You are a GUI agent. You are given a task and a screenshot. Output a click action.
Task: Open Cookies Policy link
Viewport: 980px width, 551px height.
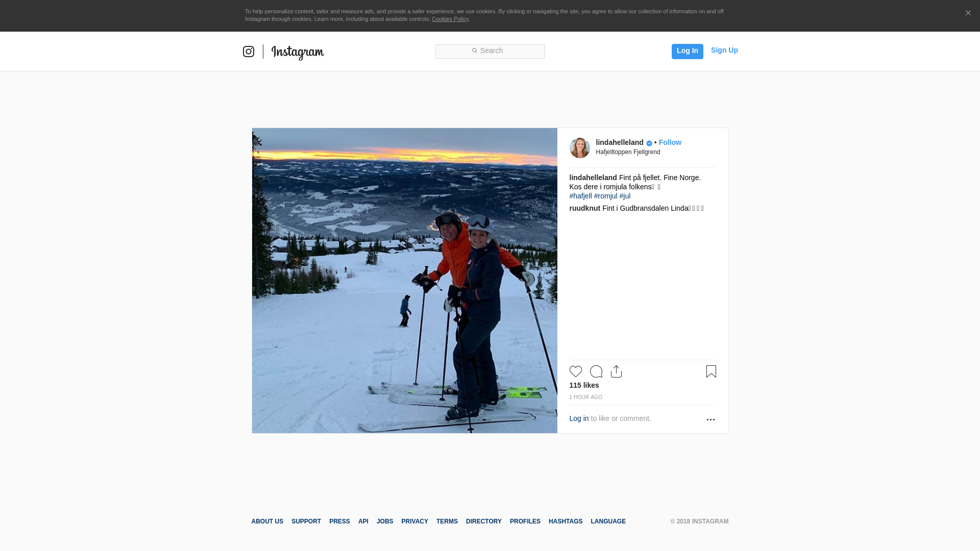click(450, 19)
